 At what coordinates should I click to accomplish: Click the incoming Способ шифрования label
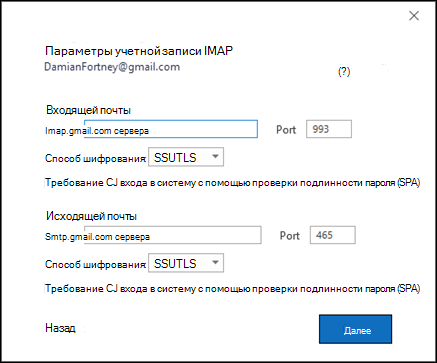click(x=96, y=158)
